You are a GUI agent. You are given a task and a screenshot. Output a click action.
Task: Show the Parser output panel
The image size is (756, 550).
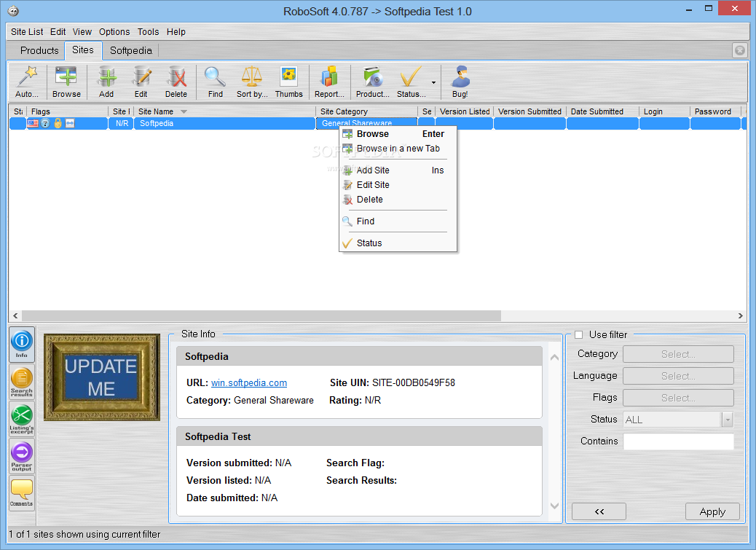(x=22, y=456)
